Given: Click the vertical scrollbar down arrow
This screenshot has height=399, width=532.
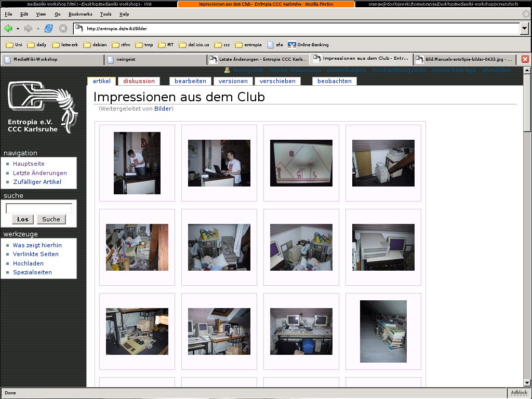Looking at the screenshot, I should (527, 383).
